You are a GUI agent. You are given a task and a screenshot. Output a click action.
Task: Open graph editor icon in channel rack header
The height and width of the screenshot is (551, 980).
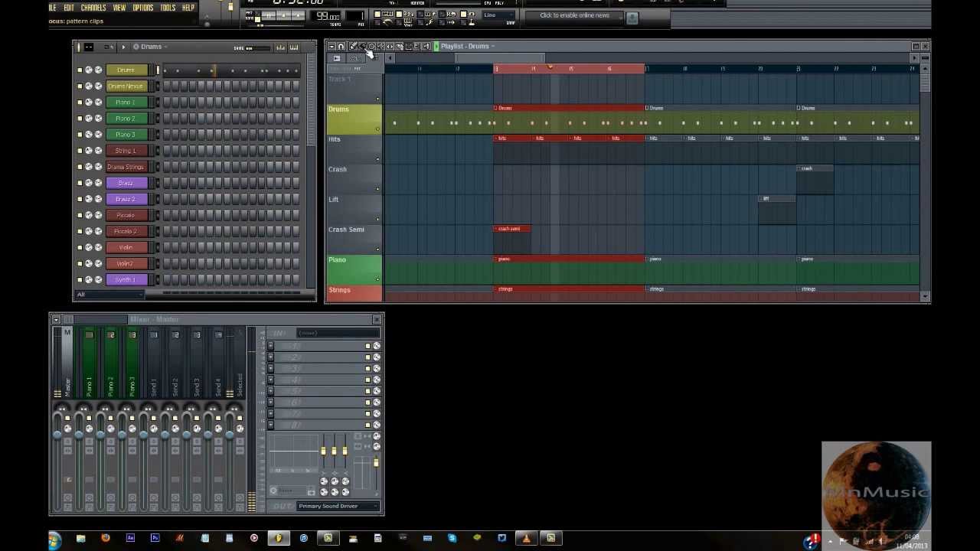(281, 47)
